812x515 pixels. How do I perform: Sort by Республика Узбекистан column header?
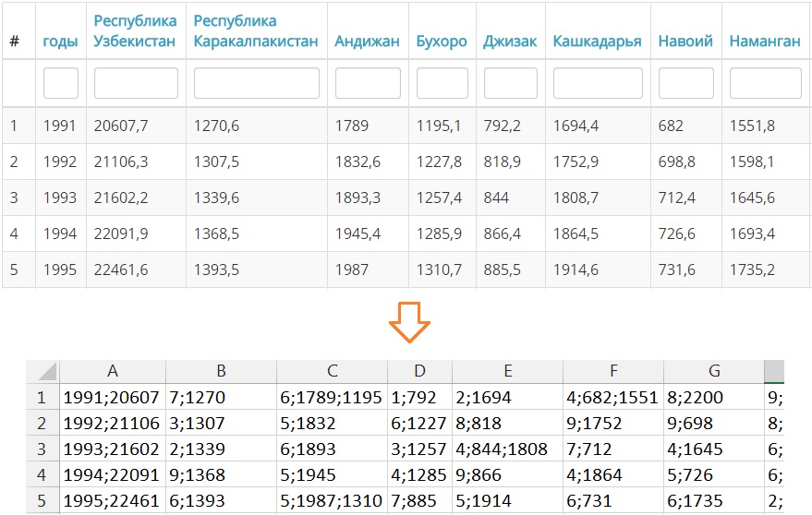point(135,31)
